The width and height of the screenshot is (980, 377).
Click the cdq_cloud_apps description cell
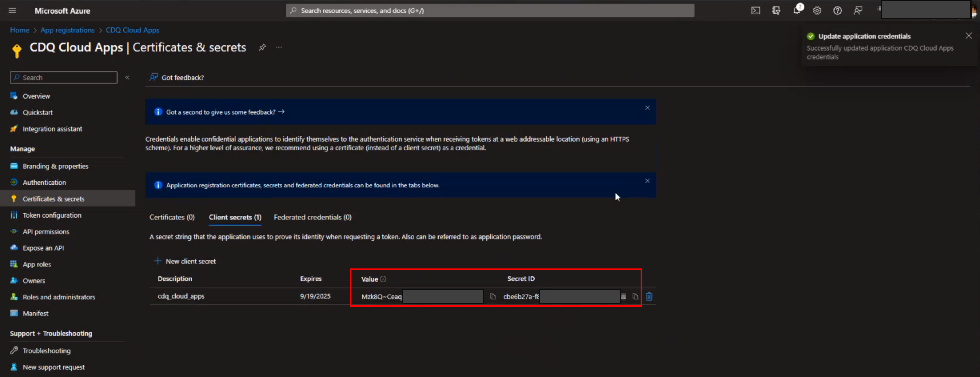[181, 296]
